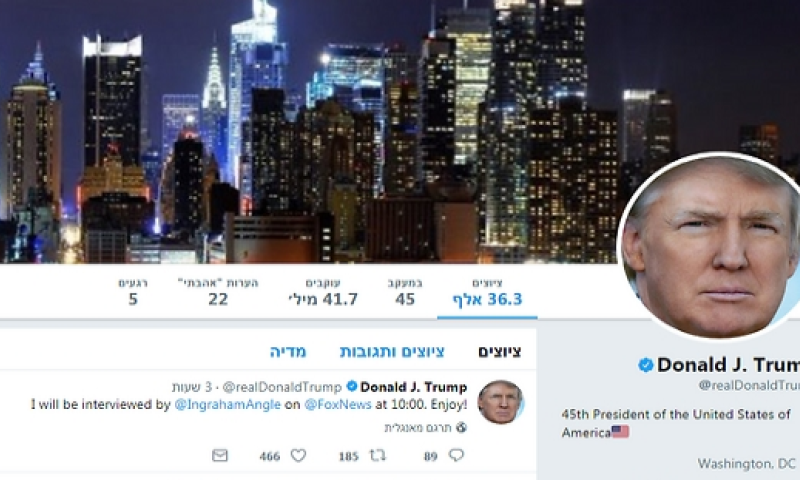Open the 45 following count
This screenshot has height=480, width=800.
pyautogui.click(x=405, y=292)
